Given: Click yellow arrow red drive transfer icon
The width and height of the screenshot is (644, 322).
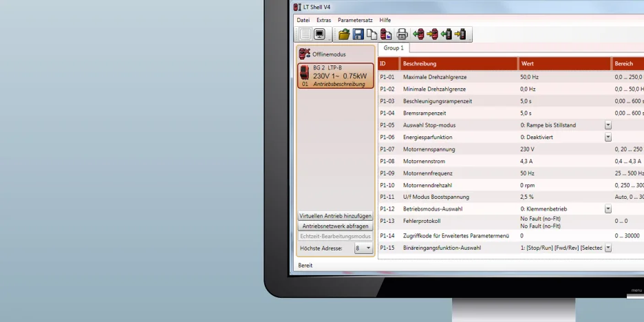Looking at the screenshot, I should pos(433,34).
